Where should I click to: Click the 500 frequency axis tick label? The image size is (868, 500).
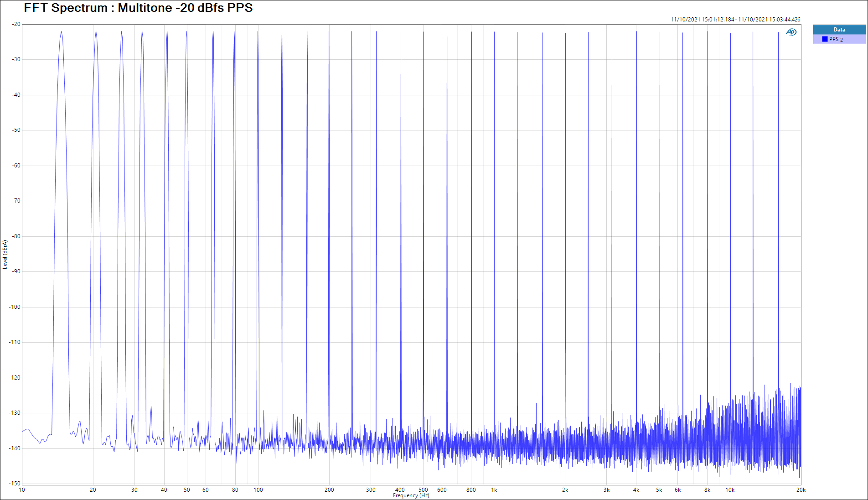423,490
